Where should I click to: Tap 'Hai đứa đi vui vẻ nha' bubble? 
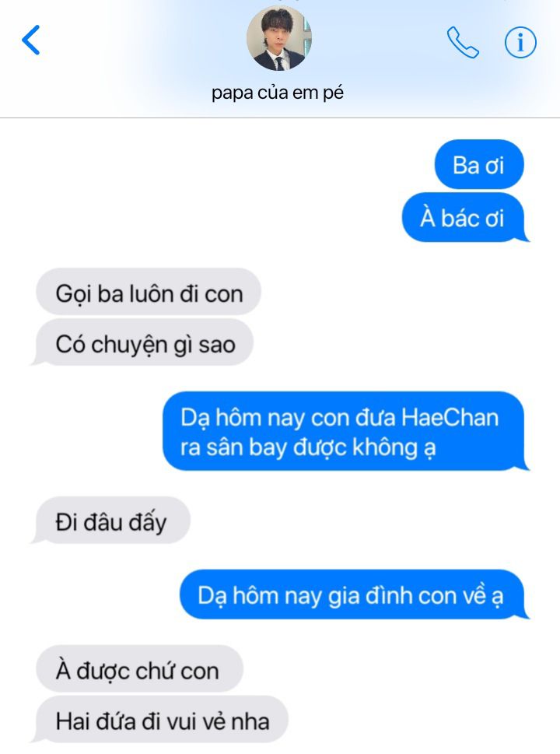pos(159,720)
